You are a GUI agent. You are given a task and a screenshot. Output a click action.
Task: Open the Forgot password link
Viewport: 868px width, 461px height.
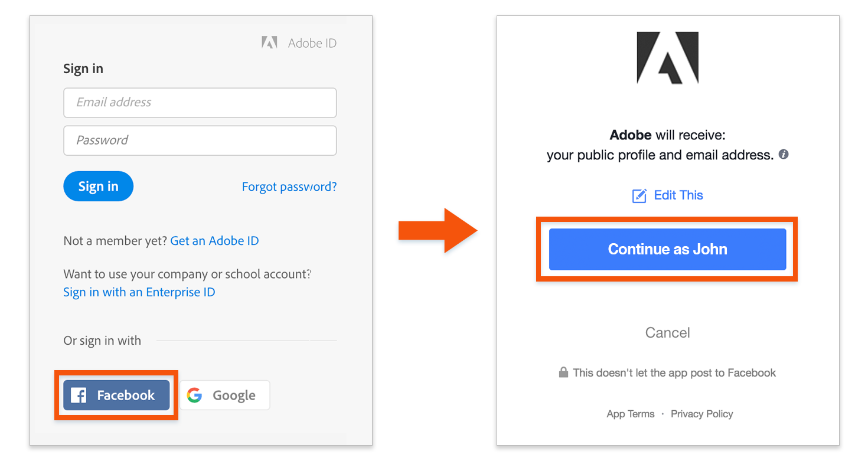[289, 186]
